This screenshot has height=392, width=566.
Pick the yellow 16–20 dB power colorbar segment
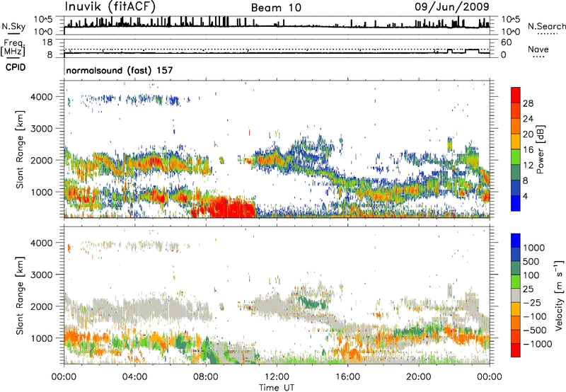[x=516, y=142]
